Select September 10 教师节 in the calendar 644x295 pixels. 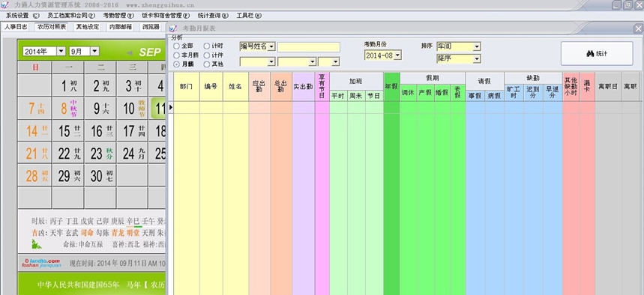[x=132, y=108]
